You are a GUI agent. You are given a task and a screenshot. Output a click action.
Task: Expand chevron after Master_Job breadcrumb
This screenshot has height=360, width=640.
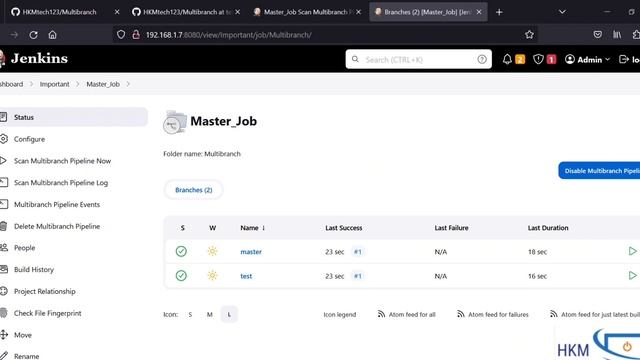pos(128,84)
